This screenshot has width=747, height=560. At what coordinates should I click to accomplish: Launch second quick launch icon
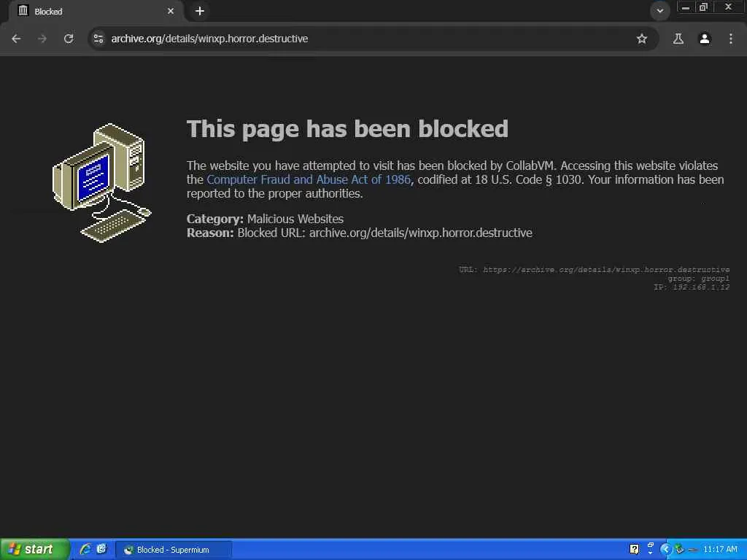[101, 549]
